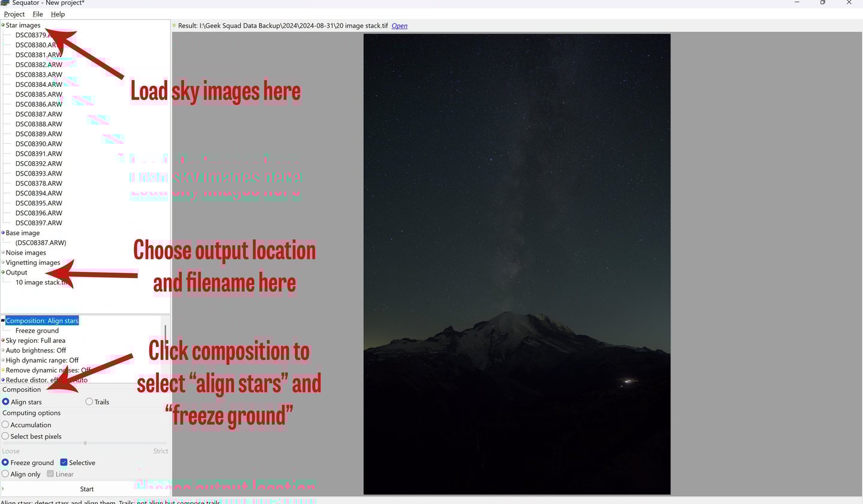
Task: Open the Help menu
Action: coord(58,14)
